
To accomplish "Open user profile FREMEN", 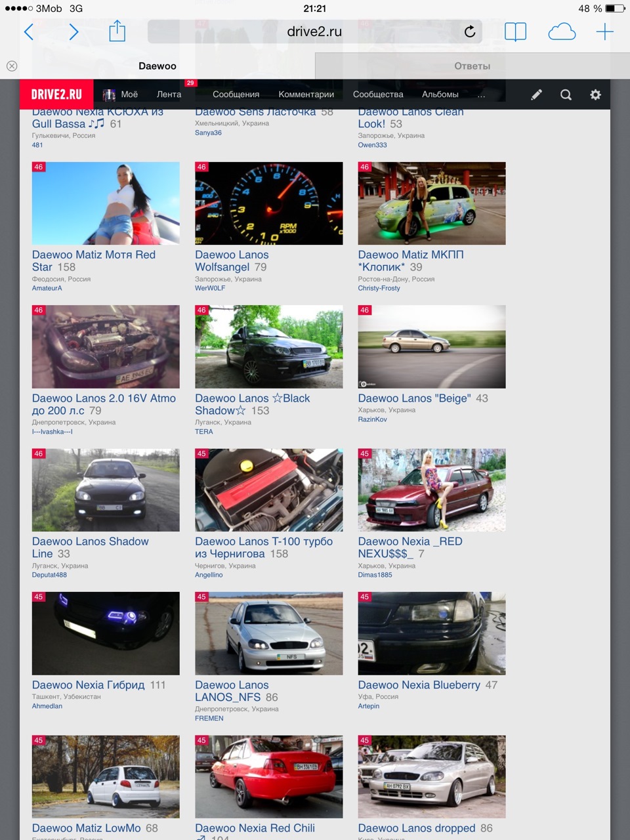I will click(x=209, y=719).
